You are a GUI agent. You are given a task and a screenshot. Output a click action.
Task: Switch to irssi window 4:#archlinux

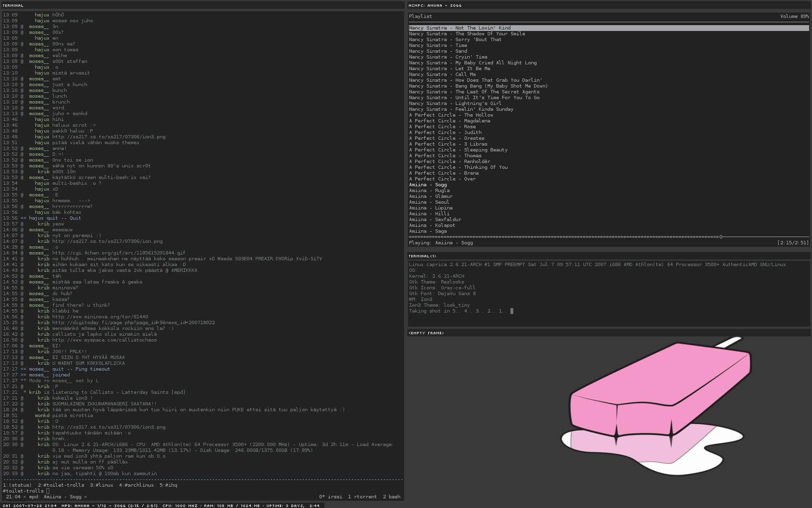click(136, 485)
